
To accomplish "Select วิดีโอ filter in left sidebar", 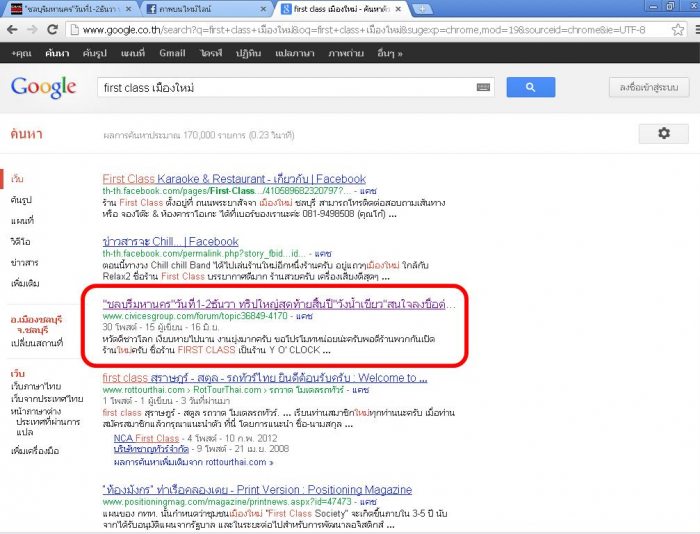I will (x=21, y=241).
